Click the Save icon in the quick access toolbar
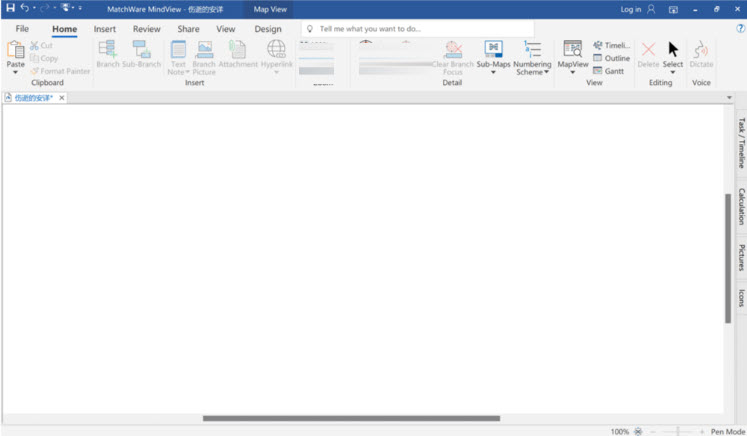The height and width of the screenshot is (436, 747). point(10,8)
